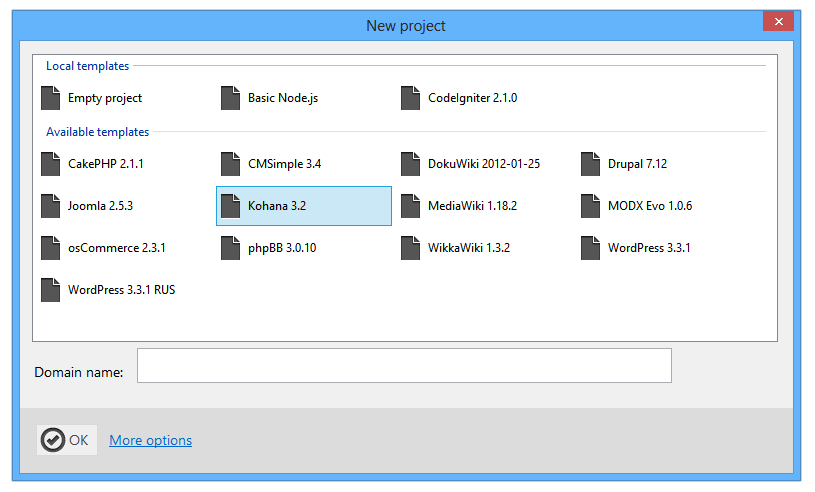The image size is (815, 492).
Task: Select the DokuWiki 2012-01-25 file icon
Action: pos(410,164)
